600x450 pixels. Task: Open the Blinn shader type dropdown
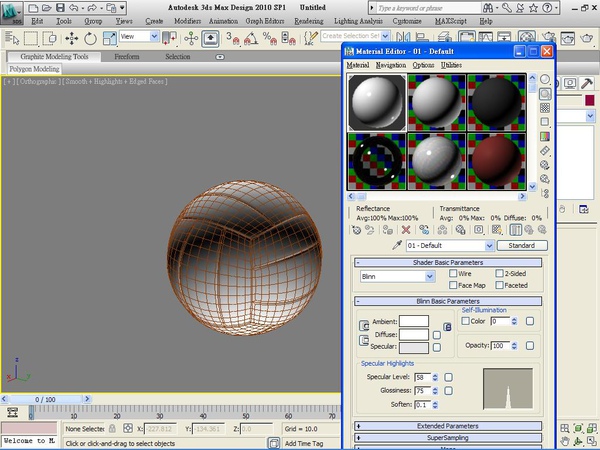pos(430,276)
